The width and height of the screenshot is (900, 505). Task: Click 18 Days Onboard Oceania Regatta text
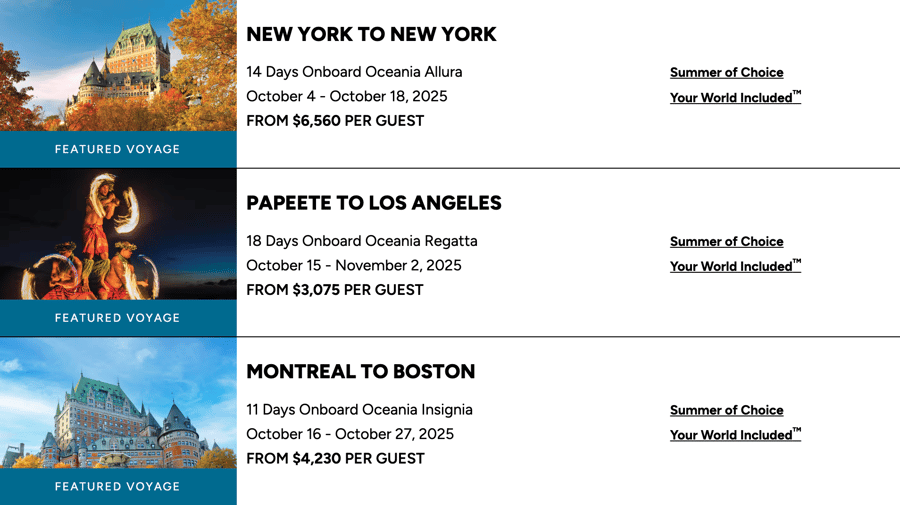click(x=362, y=241)
